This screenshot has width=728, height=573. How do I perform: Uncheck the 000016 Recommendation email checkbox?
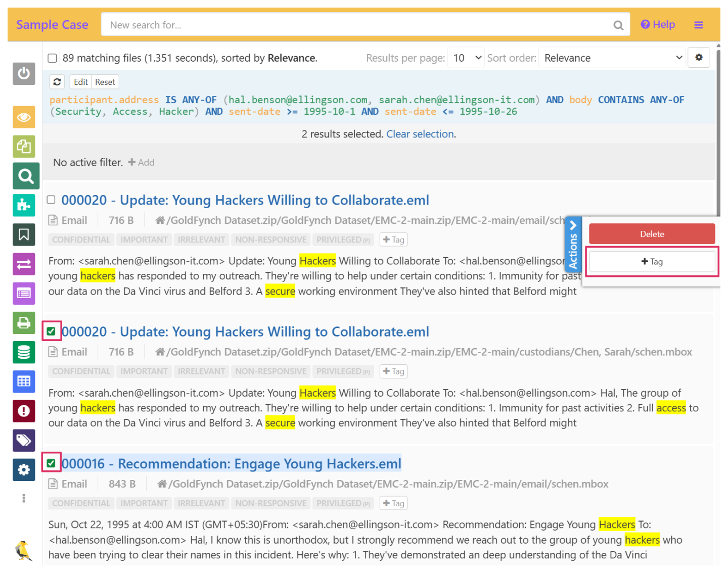[x=51, y=463]
